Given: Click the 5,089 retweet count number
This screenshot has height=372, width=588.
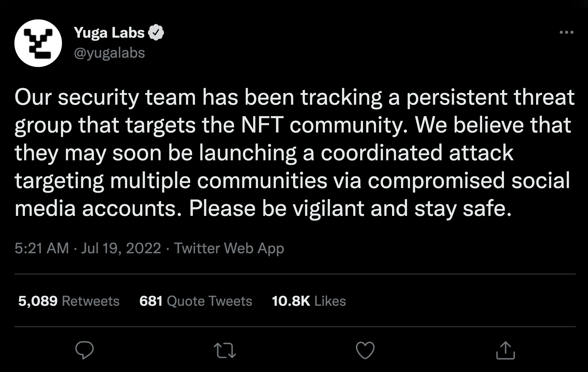Looking at the screenshot, I should point(38,301).
